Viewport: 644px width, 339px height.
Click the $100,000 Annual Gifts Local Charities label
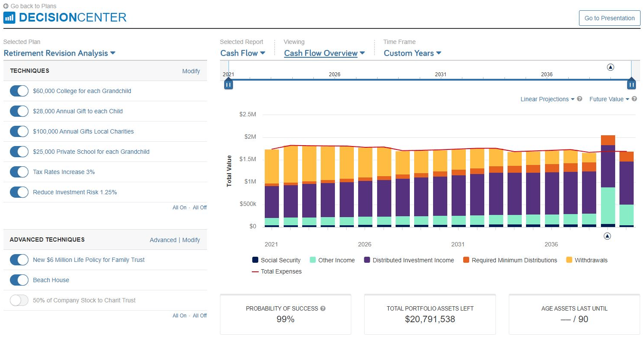coord(84,131)
